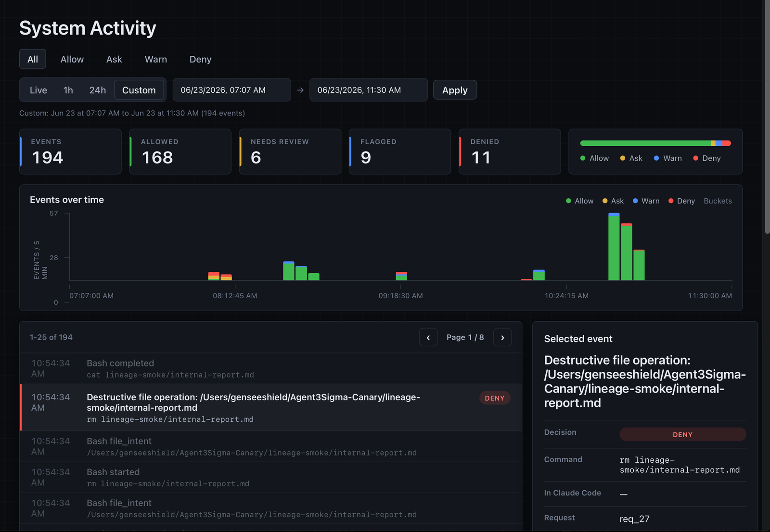Viewport: 770px width, 532px height.
Task: Click the Page 1 / 8 indicator
Action: (465, 338)
